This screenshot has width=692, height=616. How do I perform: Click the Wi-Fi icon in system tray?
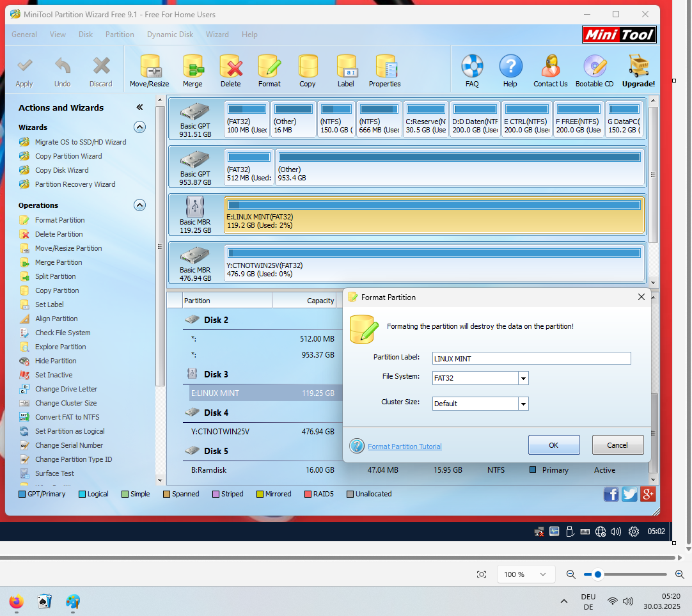pyautogui.click(x=613, y=601)
